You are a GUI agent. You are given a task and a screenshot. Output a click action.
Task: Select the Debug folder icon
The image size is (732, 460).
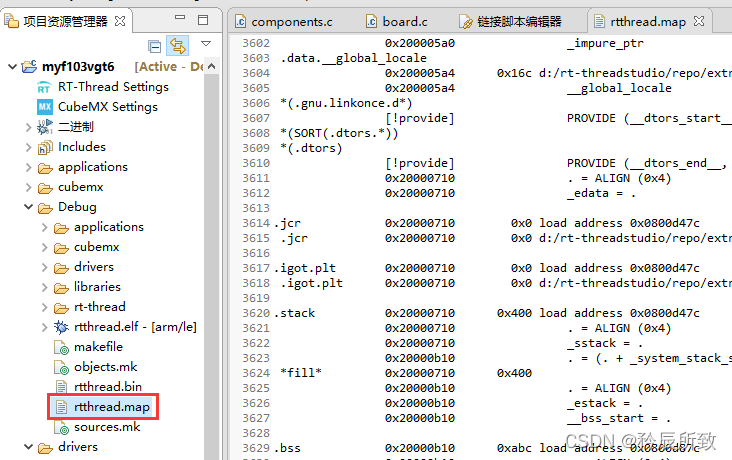tap(45, 208)
